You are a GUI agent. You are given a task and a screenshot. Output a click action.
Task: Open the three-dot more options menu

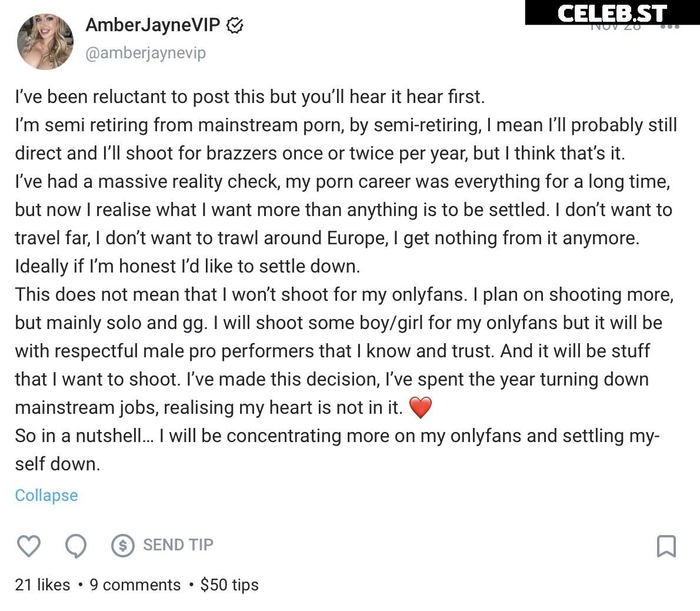[670, 27]
